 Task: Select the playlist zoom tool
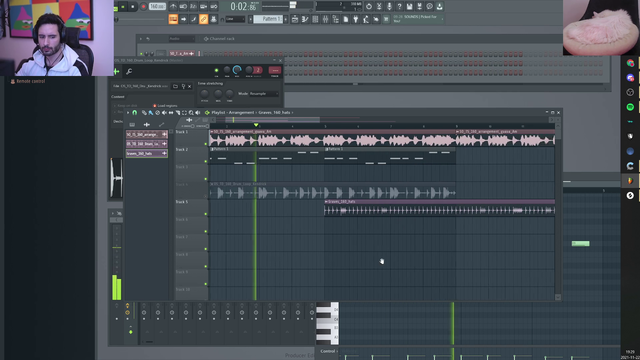[x=191, y=113]
